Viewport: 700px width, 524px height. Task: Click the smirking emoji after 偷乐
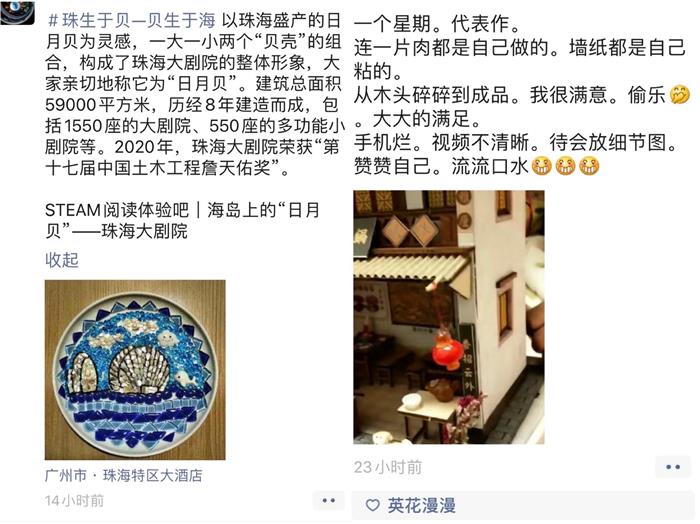point(680,95)
